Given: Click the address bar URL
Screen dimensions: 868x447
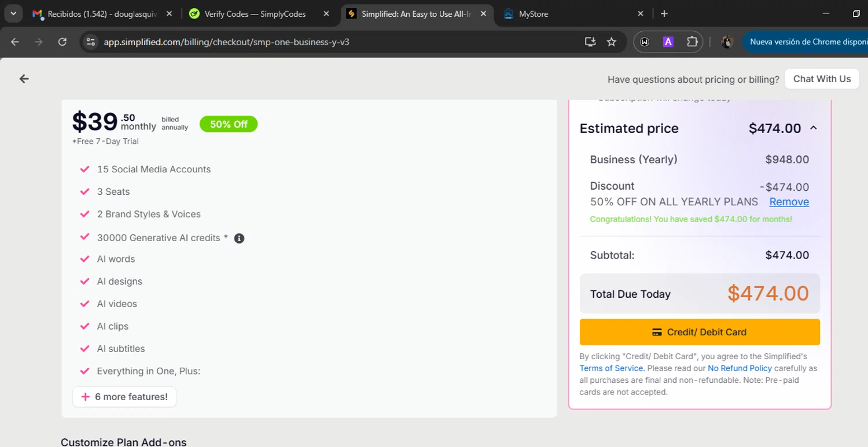Looking at the screenshot, I should click(x=226, y=42).
